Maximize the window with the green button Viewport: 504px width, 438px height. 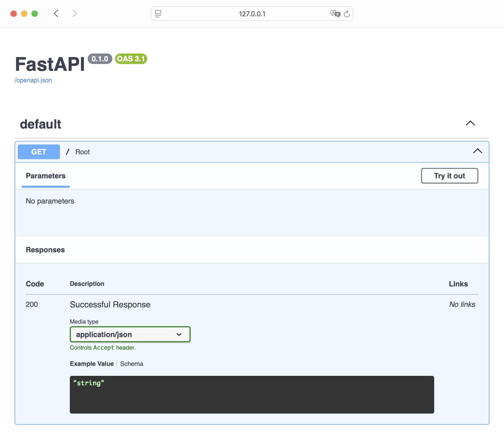tap(35, 14)
